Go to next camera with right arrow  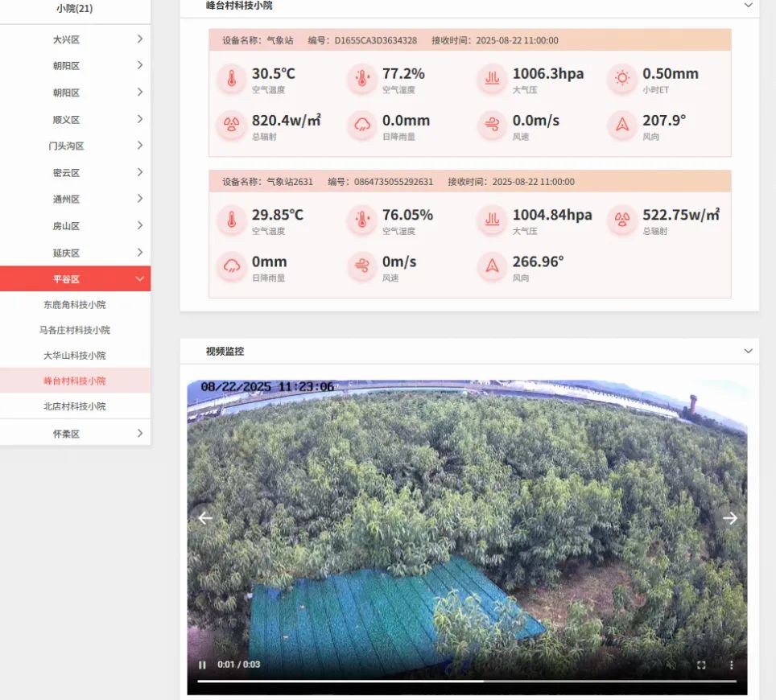point(729,518)
